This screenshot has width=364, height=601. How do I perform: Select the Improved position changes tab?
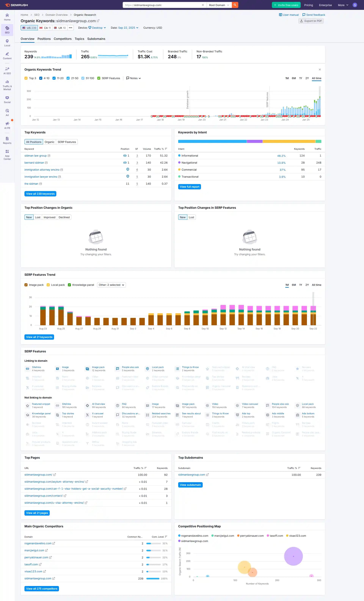[x=49, y=217]
